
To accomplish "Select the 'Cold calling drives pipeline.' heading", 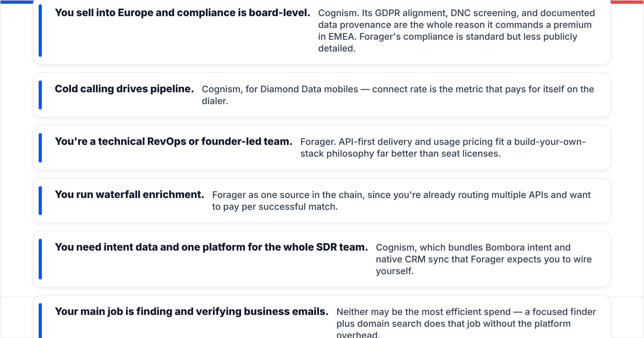I will click(x=124, y=89).
